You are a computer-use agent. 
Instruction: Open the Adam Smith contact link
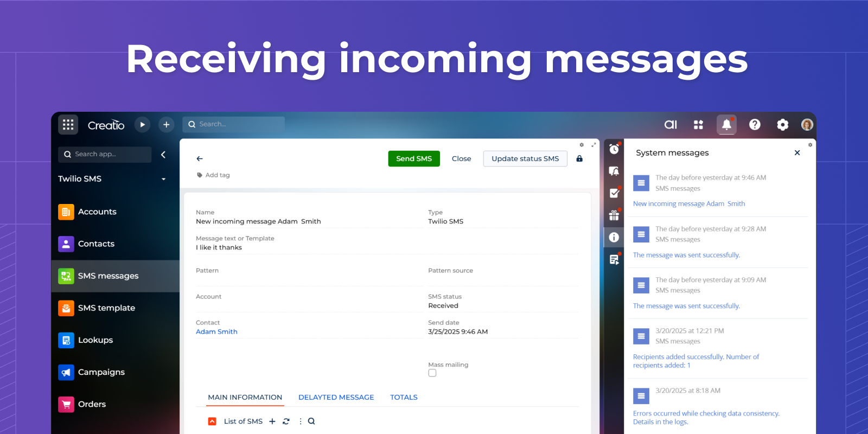(216, 331)
